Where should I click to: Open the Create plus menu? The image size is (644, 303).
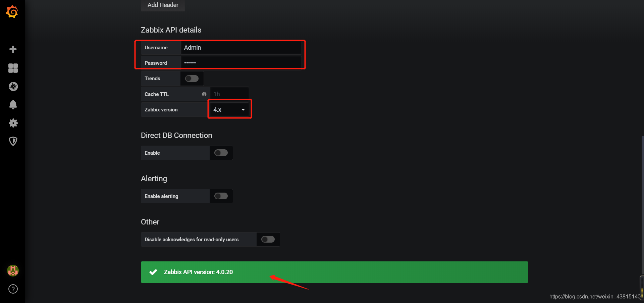coord(13,49)
